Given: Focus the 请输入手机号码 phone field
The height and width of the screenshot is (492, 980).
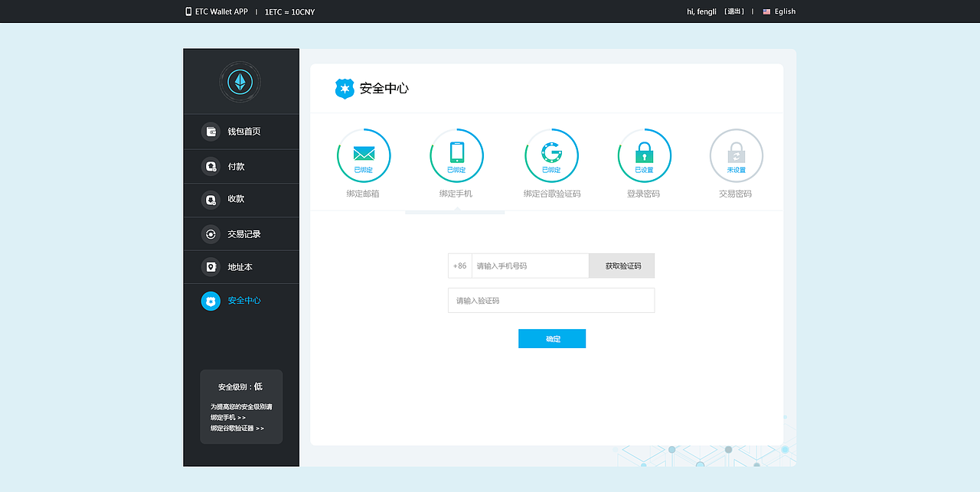Looking at the screenshot, I should pyautogui.click(x=531, y=266).
